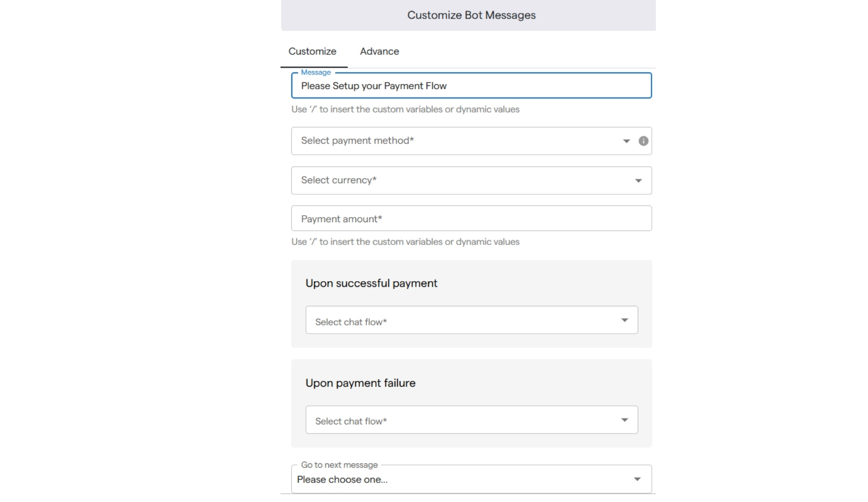The width and height of the screenshot is (868, 502).
Task: Select the message text Please Setup your Payment Flow
Action: (x=374, y=86)
